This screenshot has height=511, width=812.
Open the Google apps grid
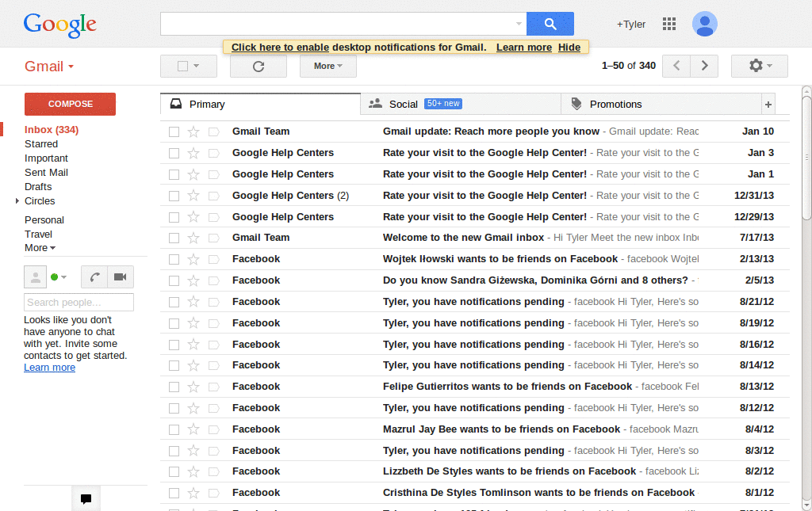669,24
